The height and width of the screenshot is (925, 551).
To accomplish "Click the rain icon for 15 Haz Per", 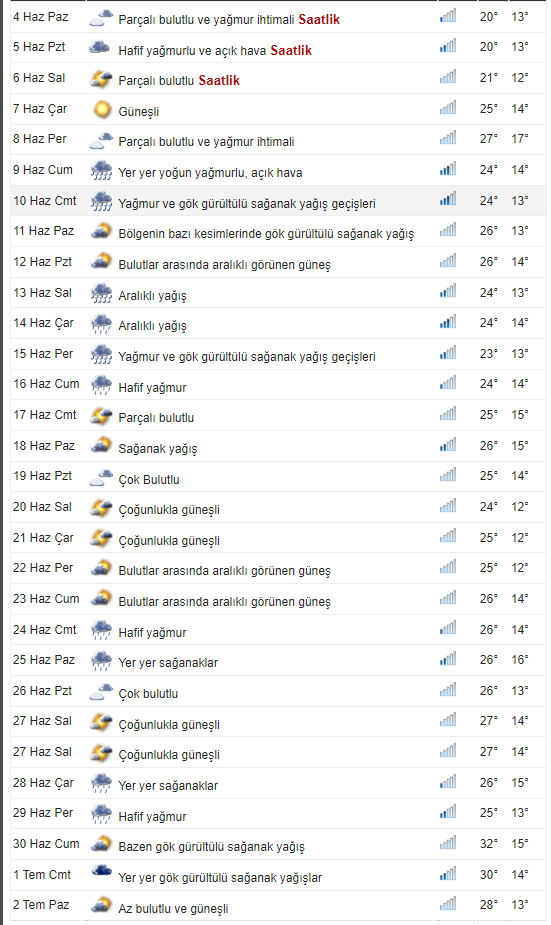I will pyautogui.click(x=101, y=355).
